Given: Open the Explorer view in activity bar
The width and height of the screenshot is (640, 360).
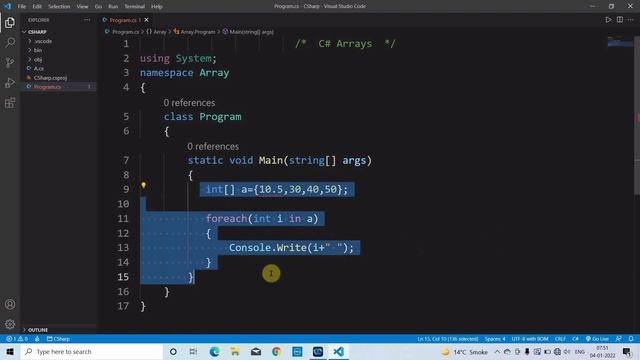Looking at the screenshot, I should 10,22.
